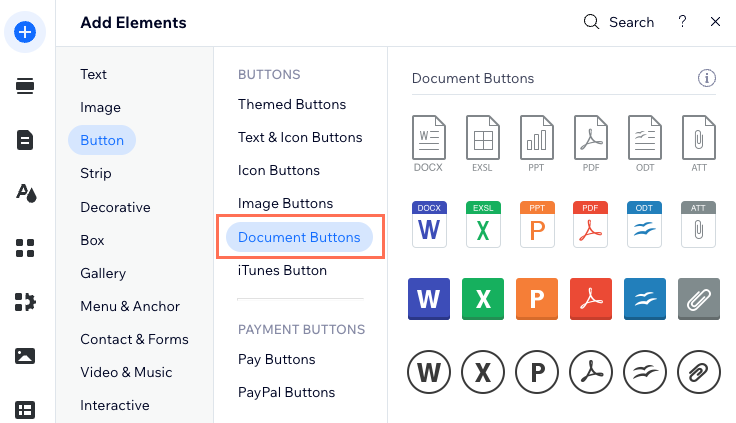Screen dimensions: 736x423
Task: Add colored DOCX tab Word button
Action: pyautogui.click(x=429, y=224)
